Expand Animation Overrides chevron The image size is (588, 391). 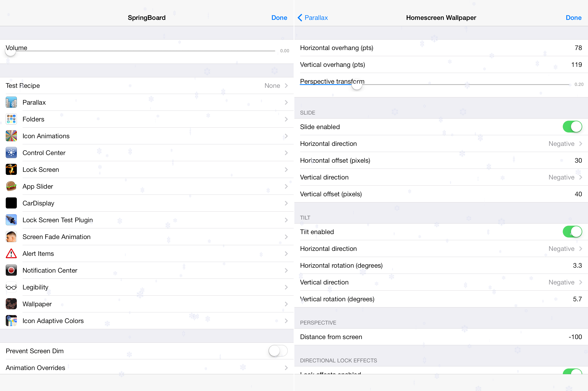point(286,368)
